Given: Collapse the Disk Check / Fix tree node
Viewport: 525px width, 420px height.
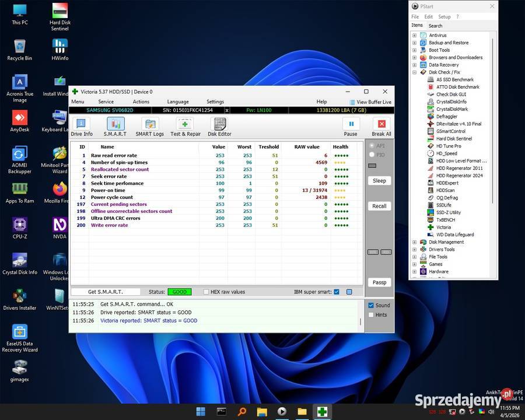Looking at the screenshot, I should click(x=415, y=72).
